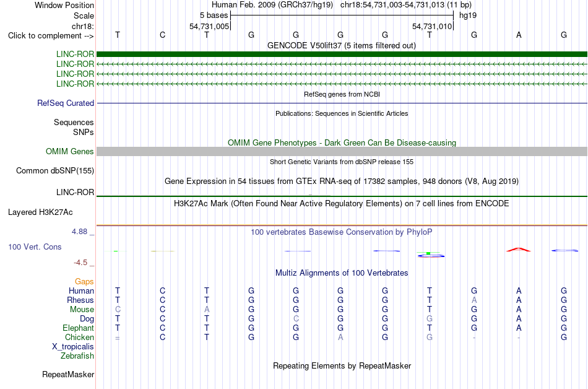Open the Layered H3K27Ac track label
Viewport: 588px width, 389px height.
coord(40,212)
